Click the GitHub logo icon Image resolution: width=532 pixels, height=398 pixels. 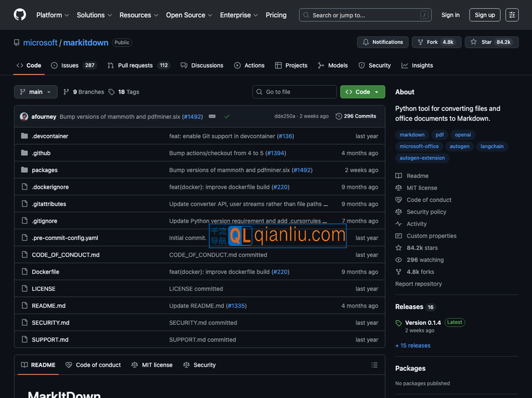click(x=19, y=15)
